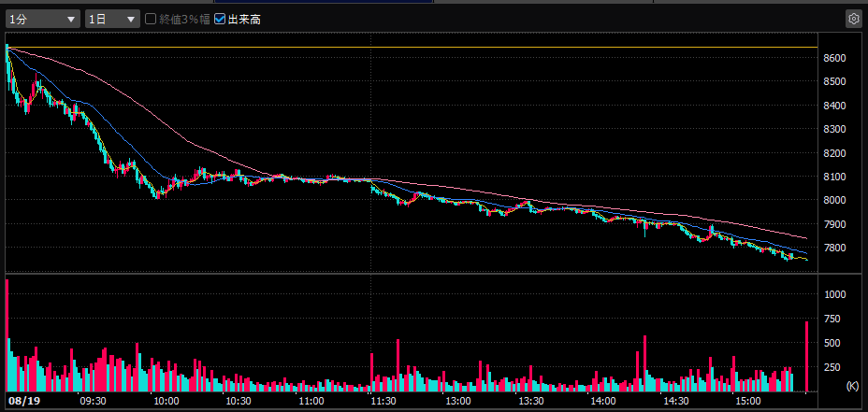Click the 7800 price axis label
Screen dimensions: 868x412
[x=834, y=249]
